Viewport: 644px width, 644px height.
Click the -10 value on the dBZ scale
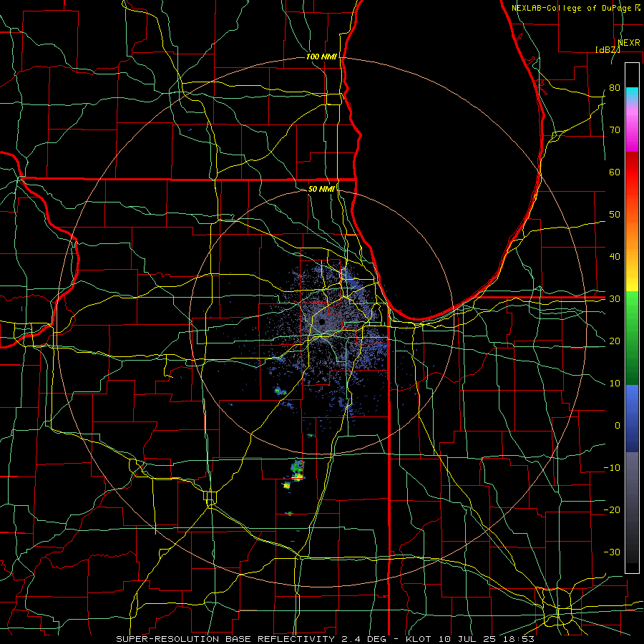click(612, 468)
